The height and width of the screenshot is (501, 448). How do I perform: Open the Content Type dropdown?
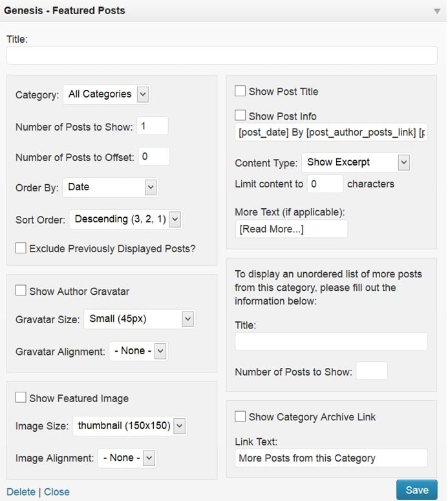coord(356,162)
